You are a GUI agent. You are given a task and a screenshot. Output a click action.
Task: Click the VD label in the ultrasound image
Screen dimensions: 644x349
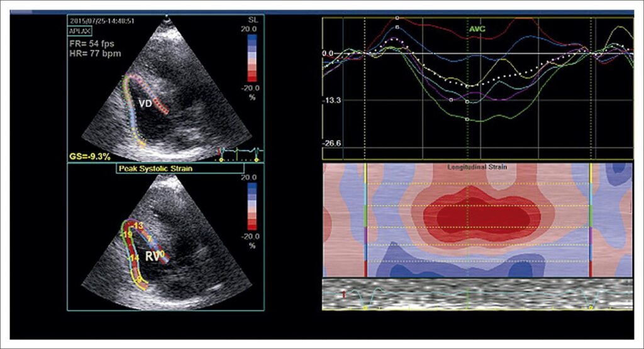click(x=145, y=104)
